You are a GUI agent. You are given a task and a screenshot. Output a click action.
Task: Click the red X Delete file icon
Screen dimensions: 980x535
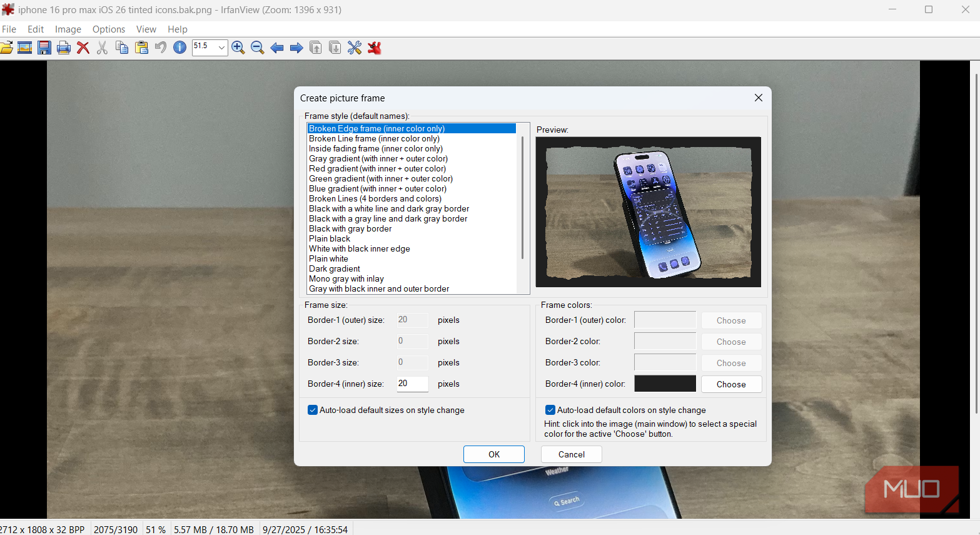83,48
